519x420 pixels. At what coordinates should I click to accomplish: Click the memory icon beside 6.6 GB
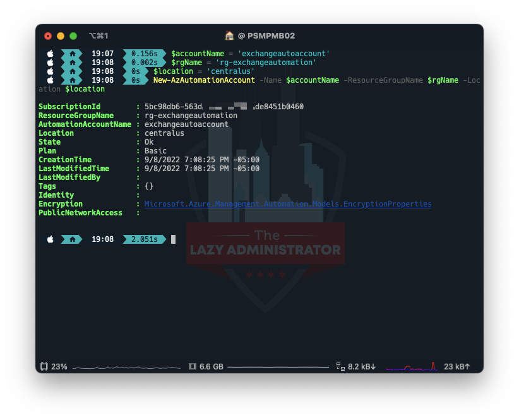pos(193,366)
